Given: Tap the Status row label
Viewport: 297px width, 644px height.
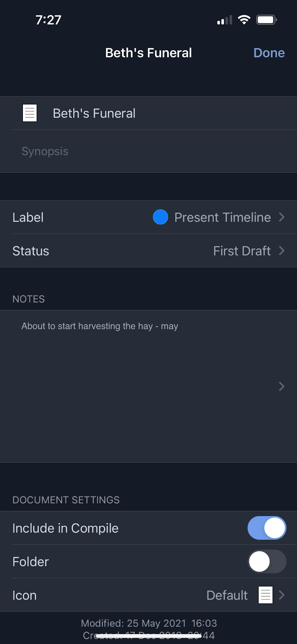Looking at the screenshot, I should [31, 251].
